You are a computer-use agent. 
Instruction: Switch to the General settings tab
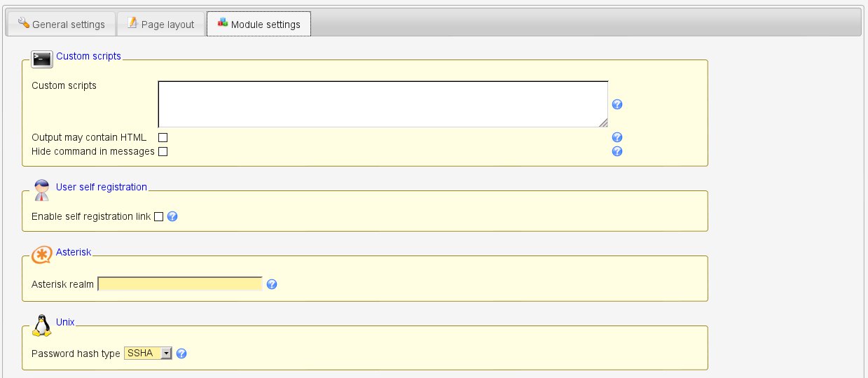point(61,24)
